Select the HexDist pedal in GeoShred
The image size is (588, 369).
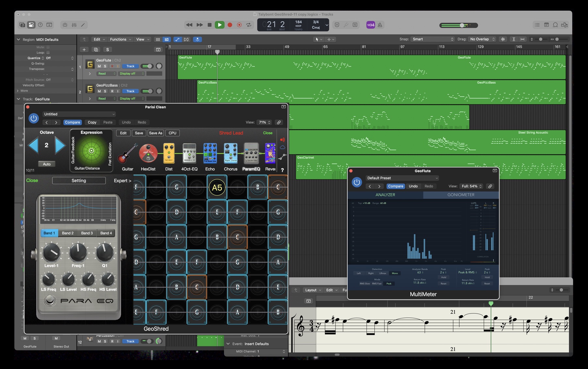148,154
